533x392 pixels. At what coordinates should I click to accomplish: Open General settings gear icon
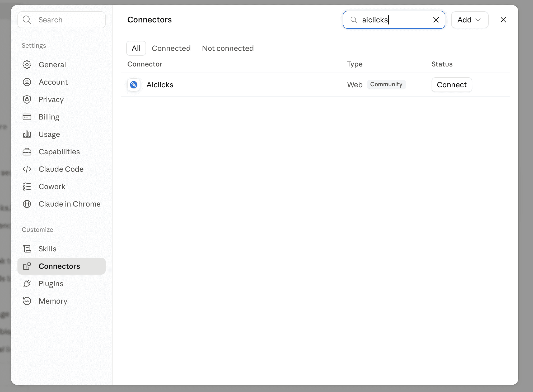[27, 65]
